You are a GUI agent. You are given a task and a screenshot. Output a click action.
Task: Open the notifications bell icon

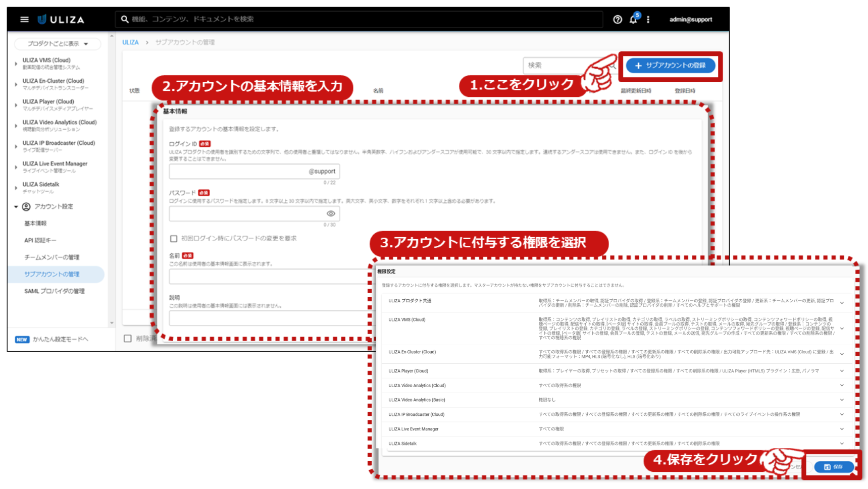coord(633,20)
